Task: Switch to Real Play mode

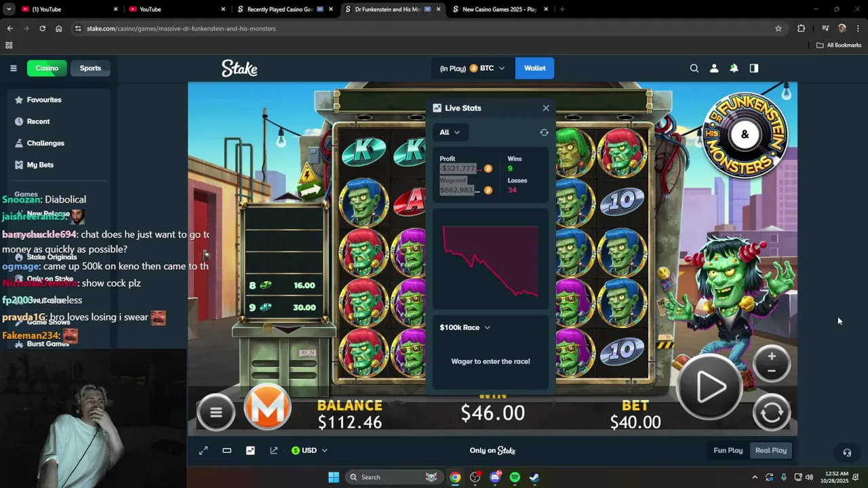Action: (x=771, y=450)
